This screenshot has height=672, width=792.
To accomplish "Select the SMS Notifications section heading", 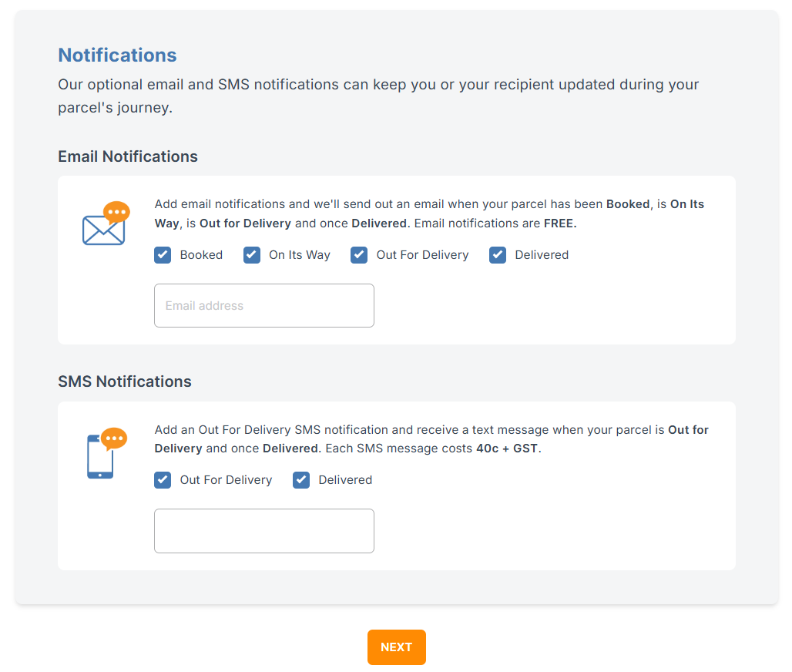I will [x=125, y=381].
